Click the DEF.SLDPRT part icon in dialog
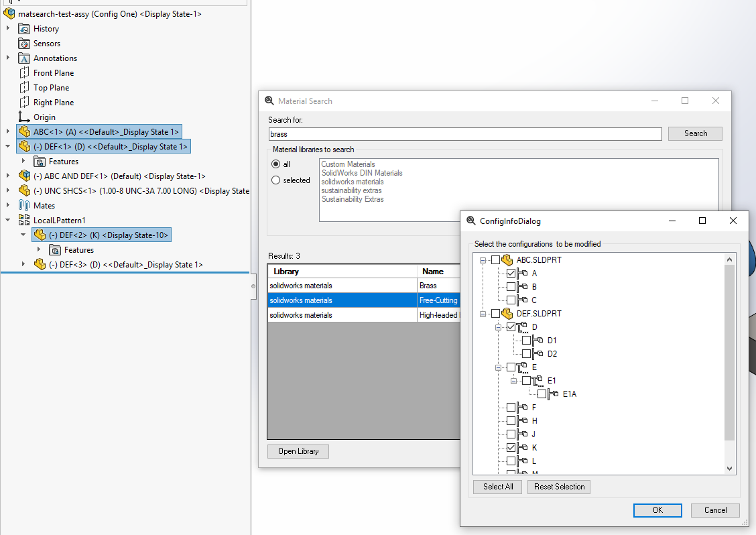756x535 pixels. pyautogui.click(x=507, y=314)
